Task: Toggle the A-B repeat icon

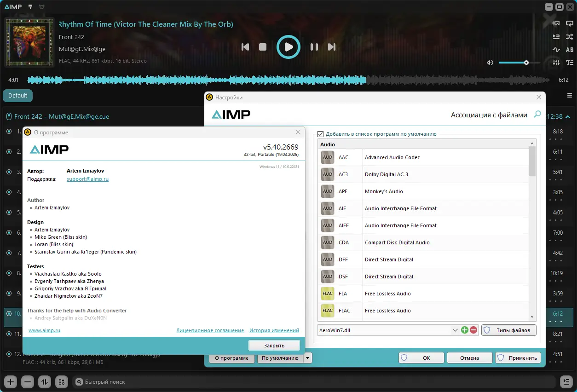Action: click(x=570, y=50)
